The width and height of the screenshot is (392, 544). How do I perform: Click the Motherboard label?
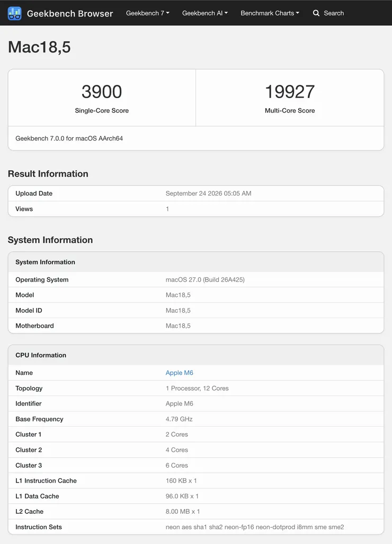pos(34,326)
